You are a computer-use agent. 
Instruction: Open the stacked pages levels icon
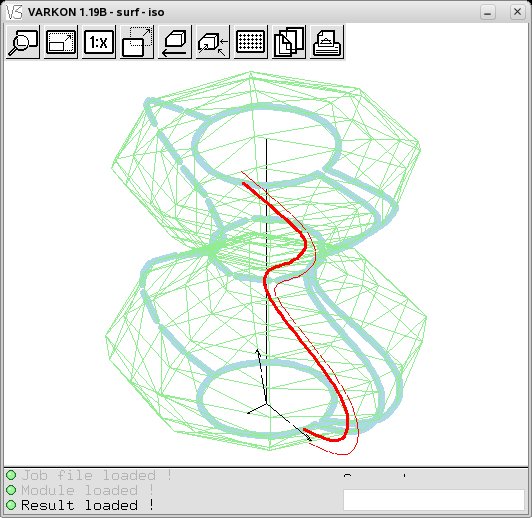[289, 42]
